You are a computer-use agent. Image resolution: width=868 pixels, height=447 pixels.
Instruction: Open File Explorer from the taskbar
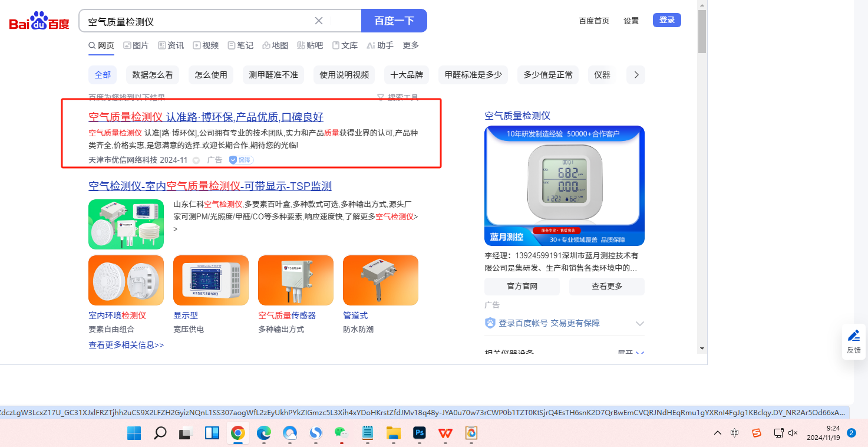pyautogui.click(x=393, y=433)
